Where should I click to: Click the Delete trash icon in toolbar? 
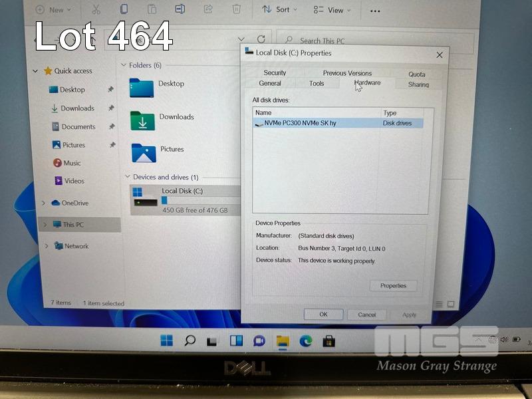point(236,9)
